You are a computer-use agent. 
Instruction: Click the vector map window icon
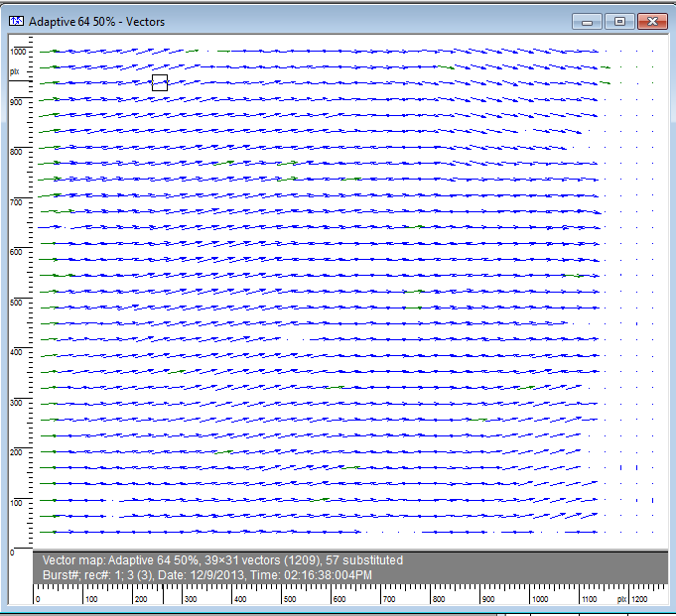coord(17,21)
